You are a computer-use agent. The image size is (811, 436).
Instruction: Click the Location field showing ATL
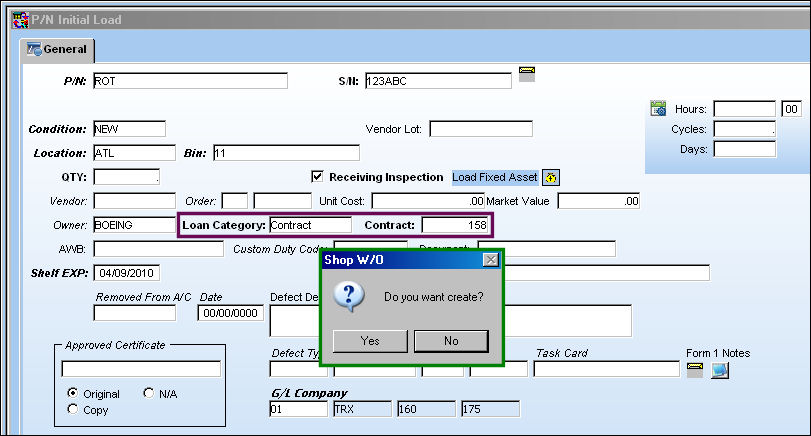point(134,153)
